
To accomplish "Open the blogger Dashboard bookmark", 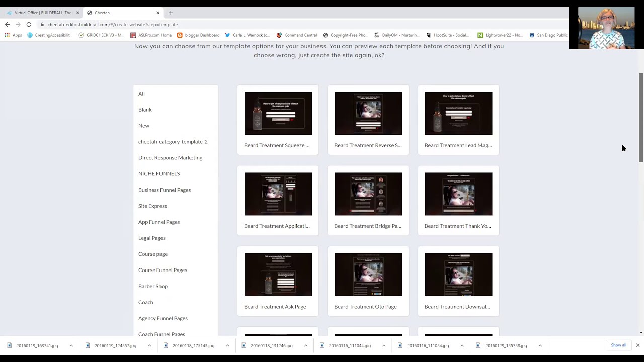I will pyautogui.click(x=198, y=35).
